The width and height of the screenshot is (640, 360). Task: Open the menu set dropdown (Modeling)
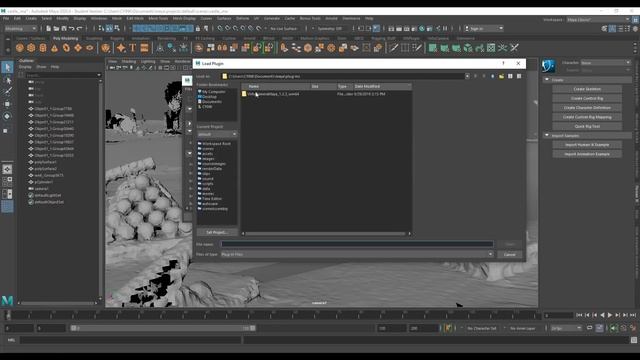coord(20,29)
